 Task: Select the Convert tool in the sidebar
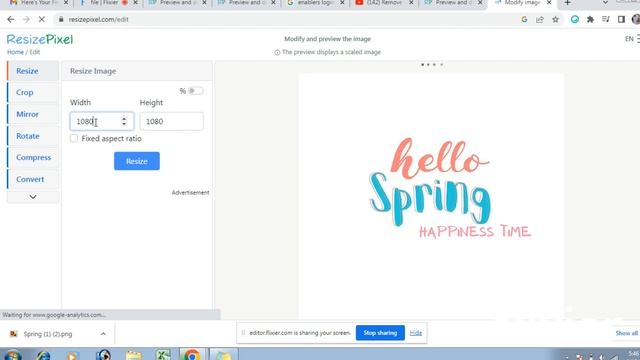(x=33, y=179)
